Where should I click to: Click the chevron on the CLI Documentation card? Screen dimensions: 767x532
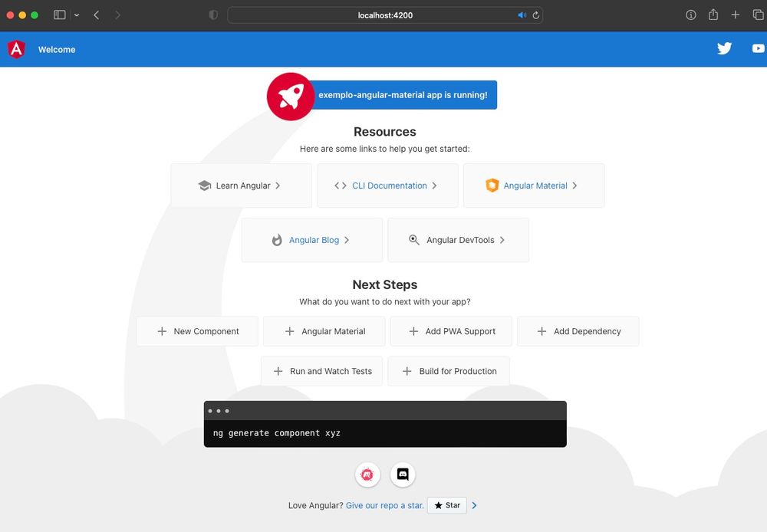coord(434,185)
